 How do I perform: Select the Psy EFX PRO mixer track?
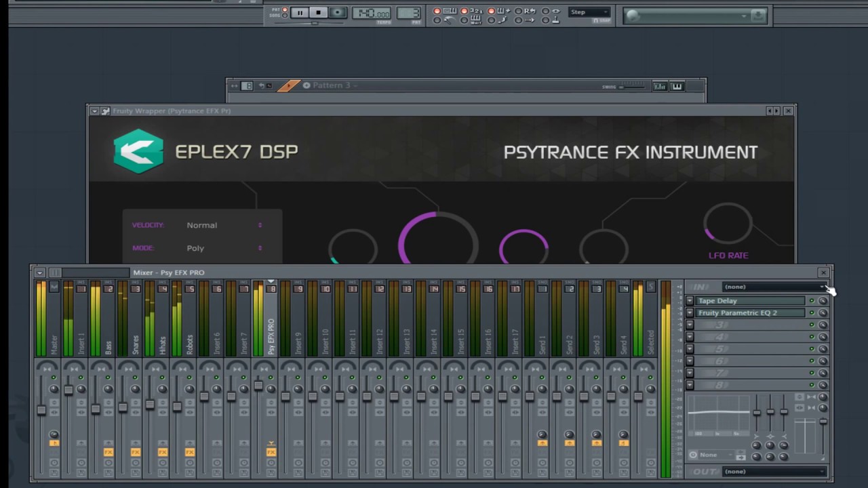(x=264, y=319)
